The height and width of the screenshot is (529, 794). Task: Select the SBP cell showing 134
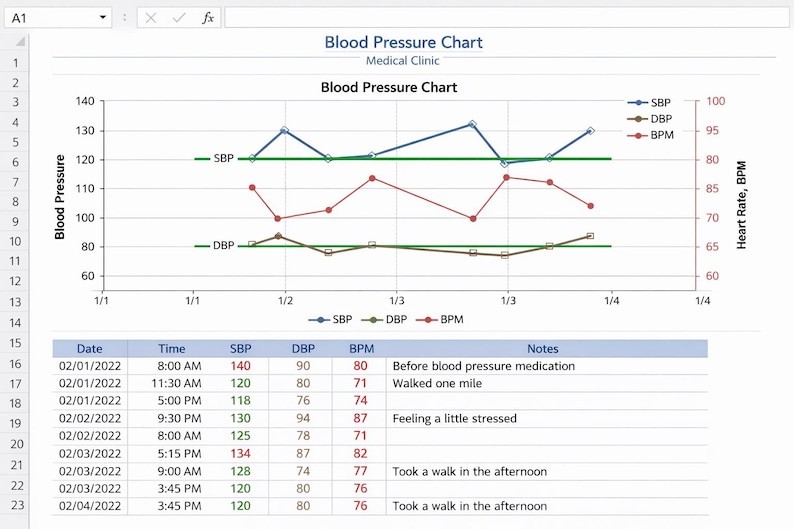coord(241,454)
